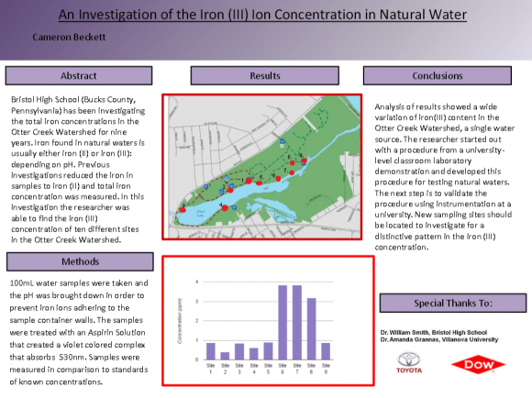The image size is (532, 398).
Task: Click the Results section header
Action: (x=265, y=76)
